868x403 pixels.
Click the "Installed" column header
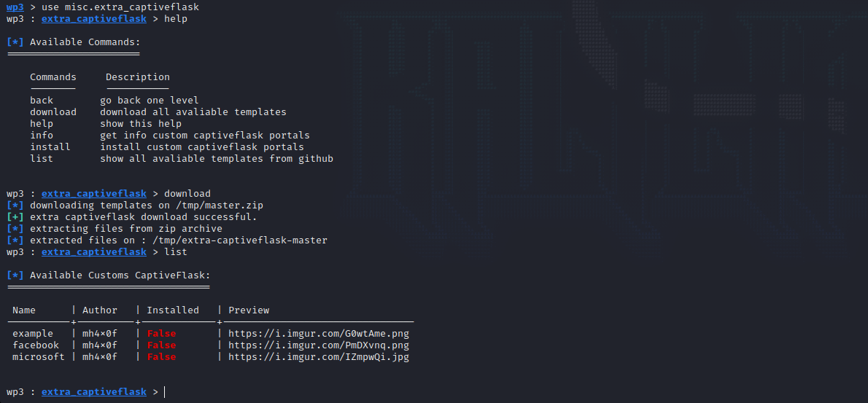173,310
